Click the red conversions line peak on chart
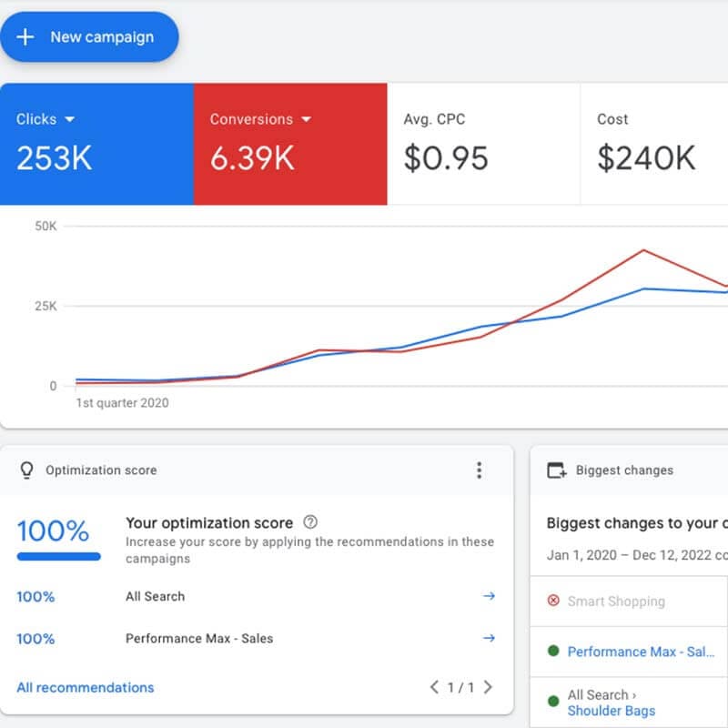Image resolution: width=728 pixels, height=728 pixels. [x=643, y=249]
